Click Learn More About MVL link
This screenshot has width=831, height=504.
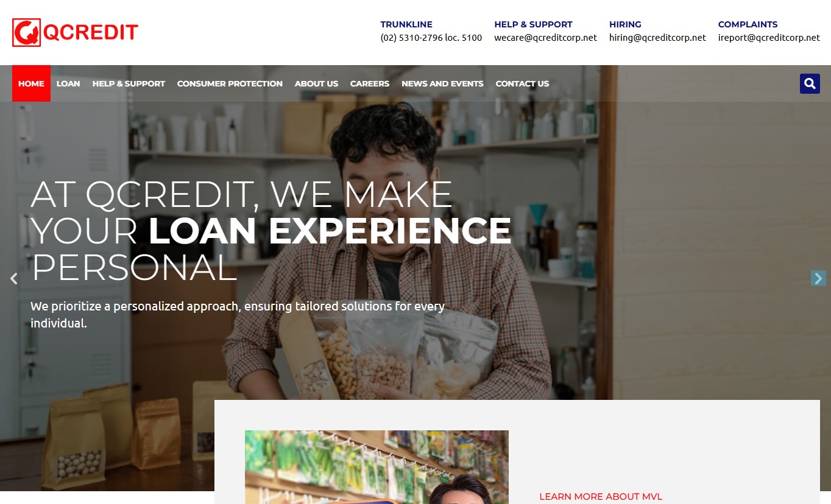[601, 497]
